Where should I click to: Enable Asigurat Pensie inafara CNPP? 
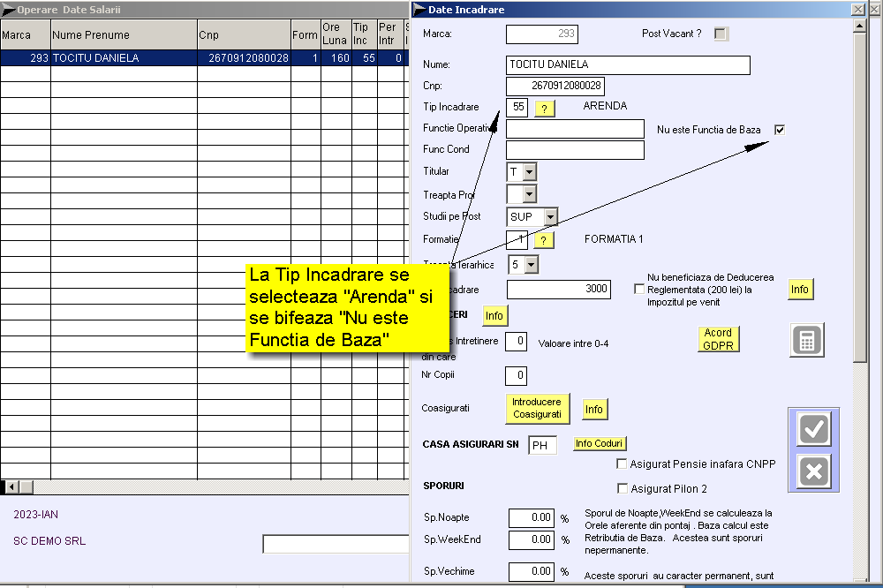coord(623,464)
